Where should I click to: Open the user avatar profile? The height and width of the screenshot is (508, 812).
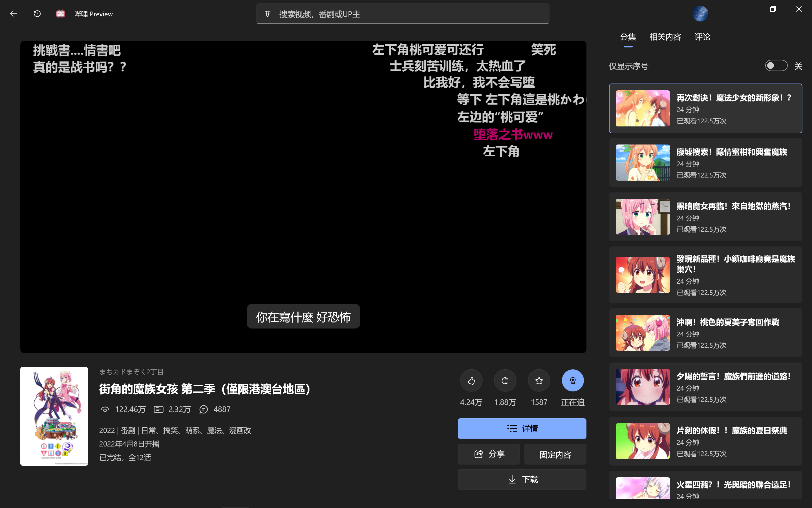coord(700,14)
